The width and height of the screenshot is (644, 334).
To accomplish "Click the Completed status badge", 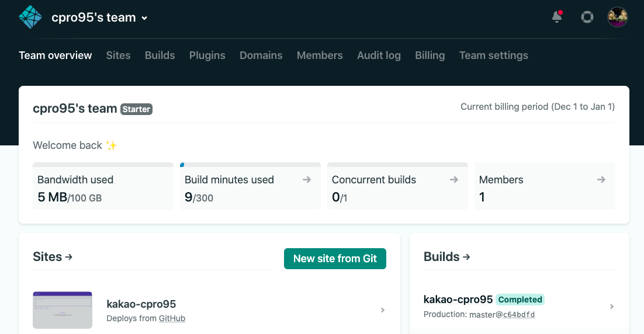I will pyautogui.click(x=520, y=300).
